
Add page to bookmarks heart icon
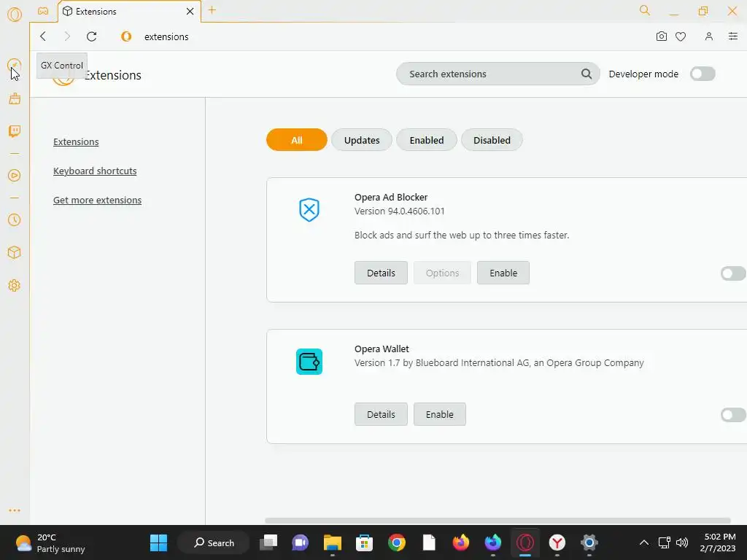pyautogui.click(x=681, y=36)
